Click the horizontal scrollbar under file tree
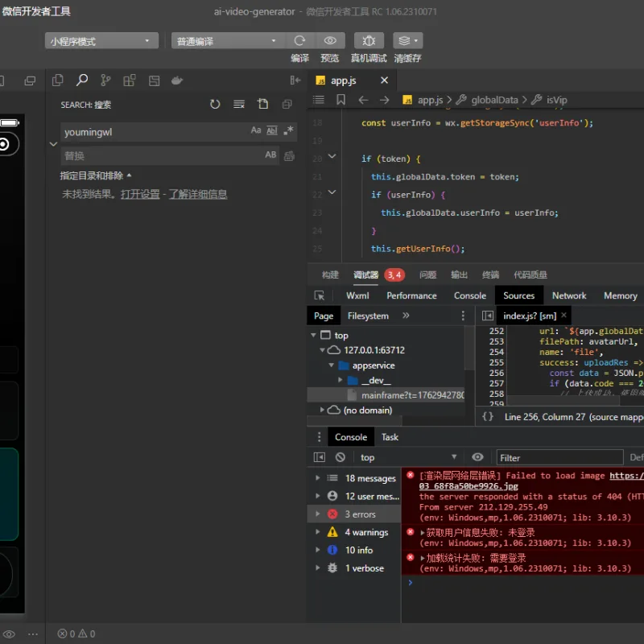This screenshot has width=644, height=644. click(x=355, y=420)
